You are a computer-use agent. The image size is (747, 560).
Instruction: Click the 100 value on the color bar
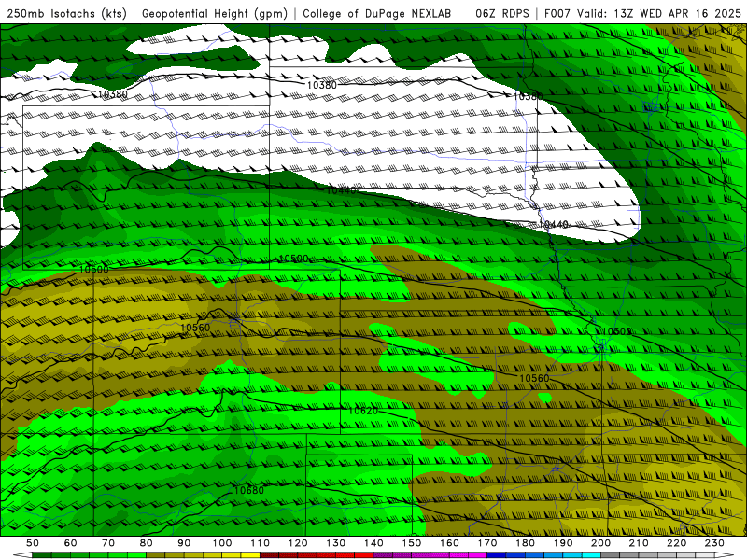point(222,543)
